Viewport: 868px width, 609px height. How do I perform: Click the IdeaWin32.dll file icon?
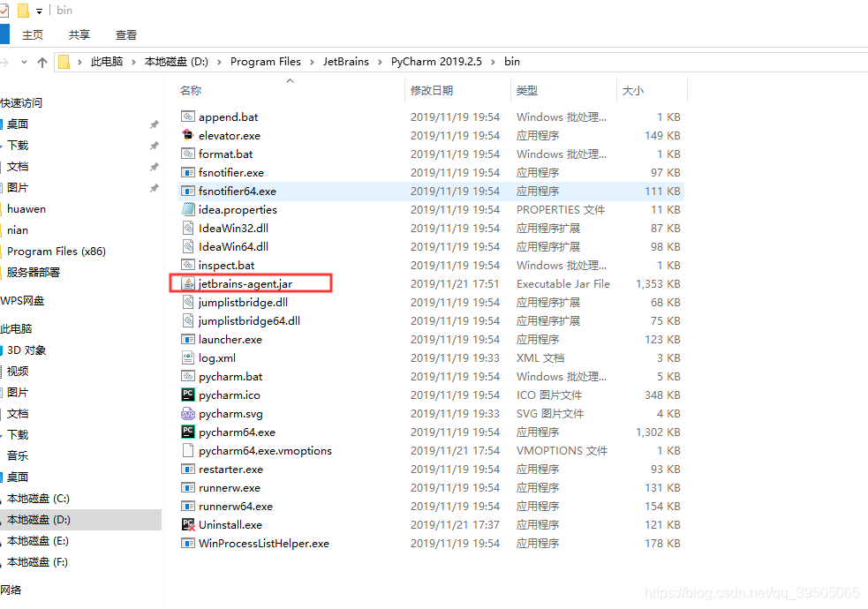click(x=188, y=228)
